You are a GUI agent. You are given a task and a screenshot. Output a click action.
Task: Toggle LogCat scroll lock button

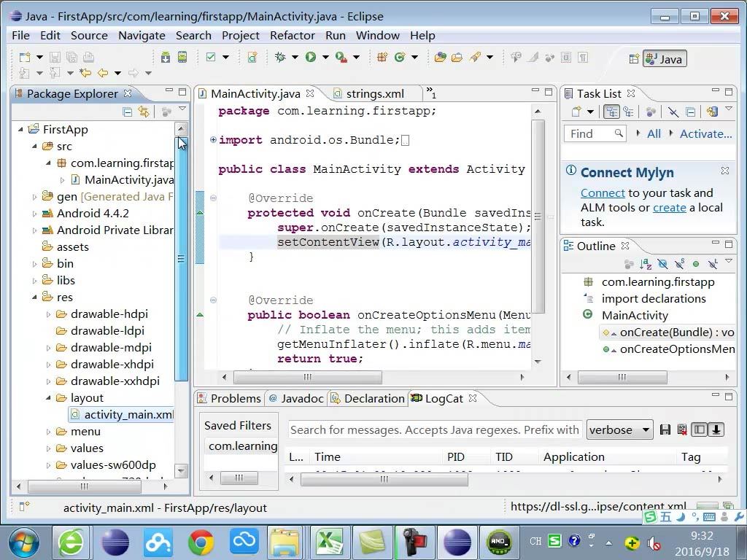click(x=716, y=430)
